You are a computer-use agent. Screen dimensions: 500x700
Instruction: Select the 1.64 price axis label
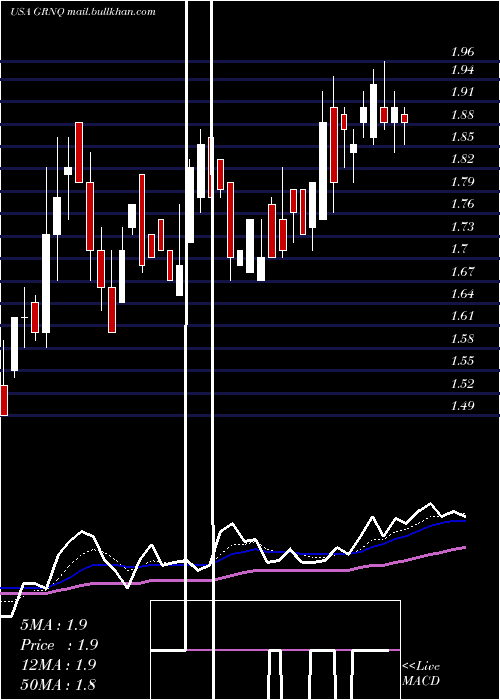click(x=462, y=294)
